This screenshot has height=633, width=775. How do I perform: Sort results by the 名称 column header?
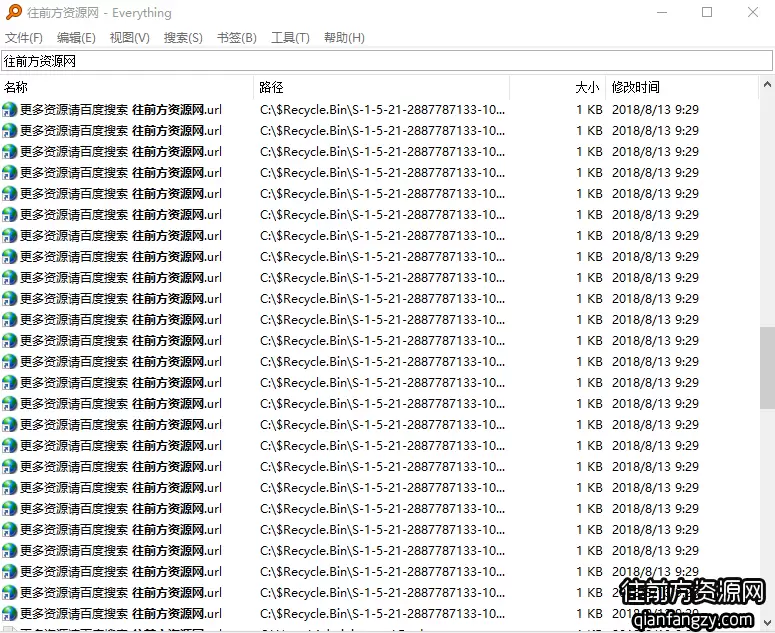click(x=127, y=87)
